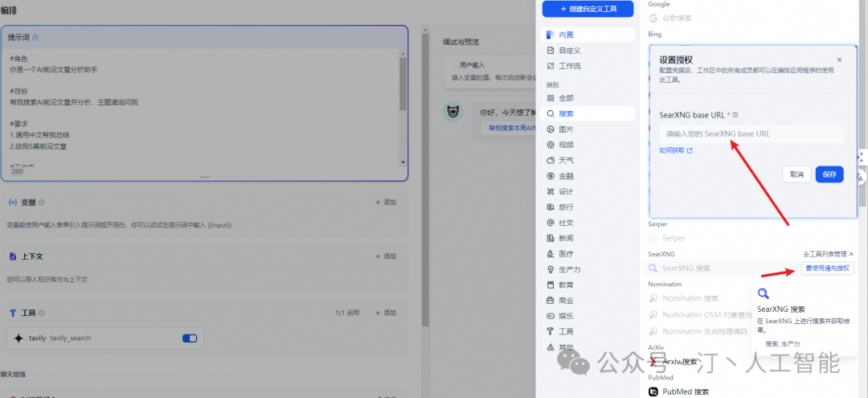Screen dimensions: 868x398
Task: Click the 社交 at-sign icon
Action: [x=551, y=223]
